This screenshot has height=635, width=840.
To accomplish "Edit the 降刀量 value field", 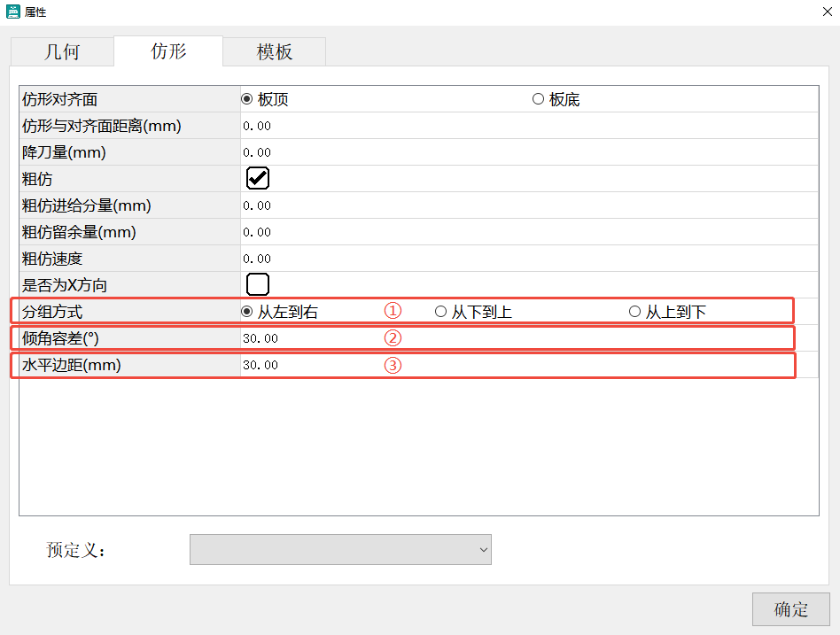I will click(x=528, y=152).
